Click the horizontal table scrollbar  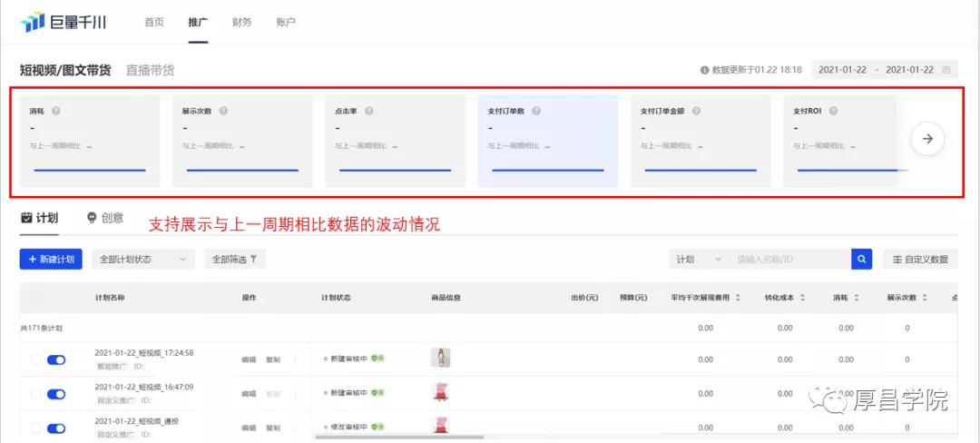tap(398, 438)
